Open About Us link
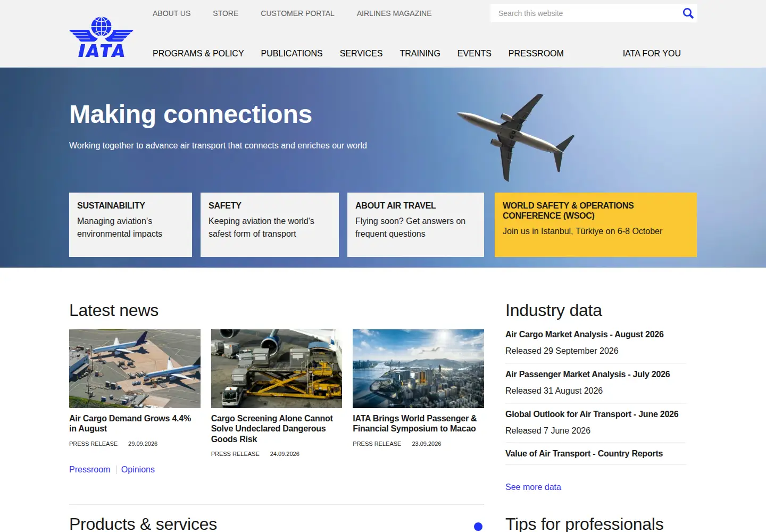This screenshot has height=532, width=766. [x=171, y=13]
